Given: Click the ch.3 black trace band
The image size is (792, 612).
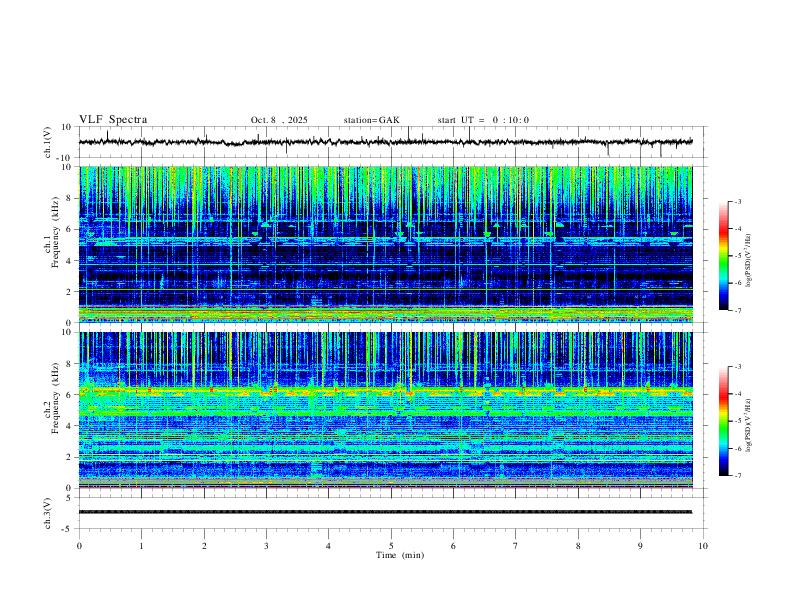Looking at the screenshot, I should [385, 512].
